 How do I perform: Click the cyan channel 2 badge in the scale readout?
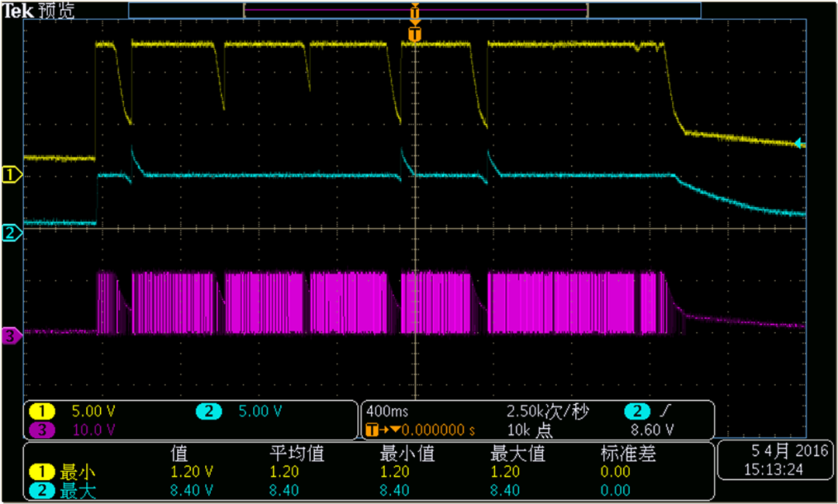pos(209,411)
